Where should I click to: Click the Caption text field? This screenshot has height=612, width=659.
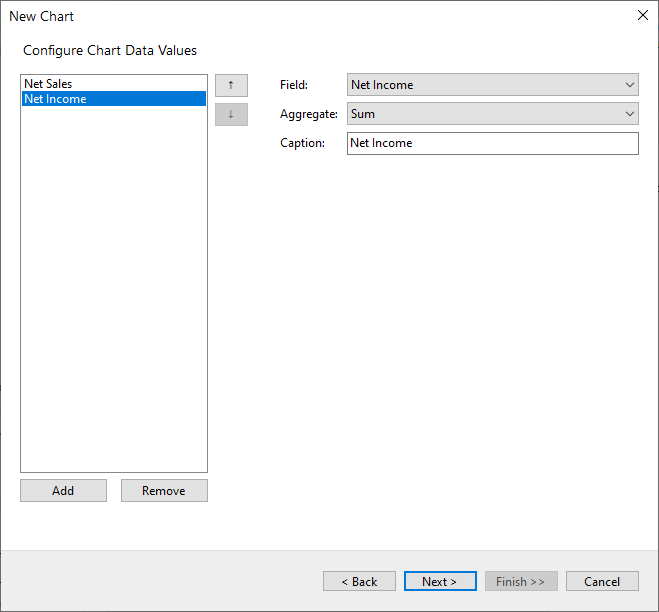point(493,143)
